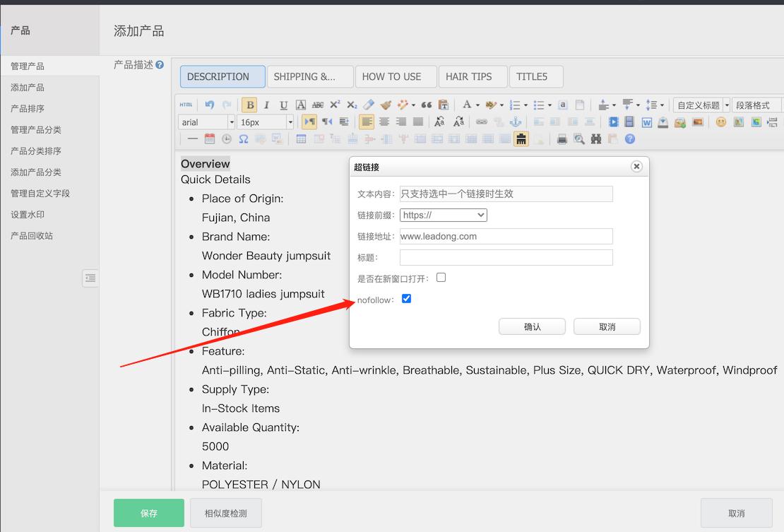Image resolution: width=784 pixels, height=532 pixels.
Task: Expand the arial font family dropdown
Action: point(231,122)
